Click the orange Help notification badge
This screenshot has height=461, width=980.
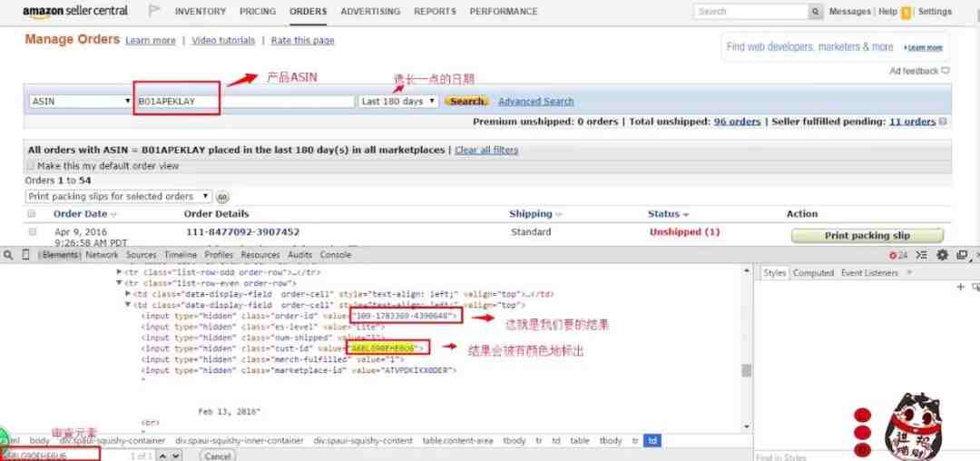pos(906,13)
